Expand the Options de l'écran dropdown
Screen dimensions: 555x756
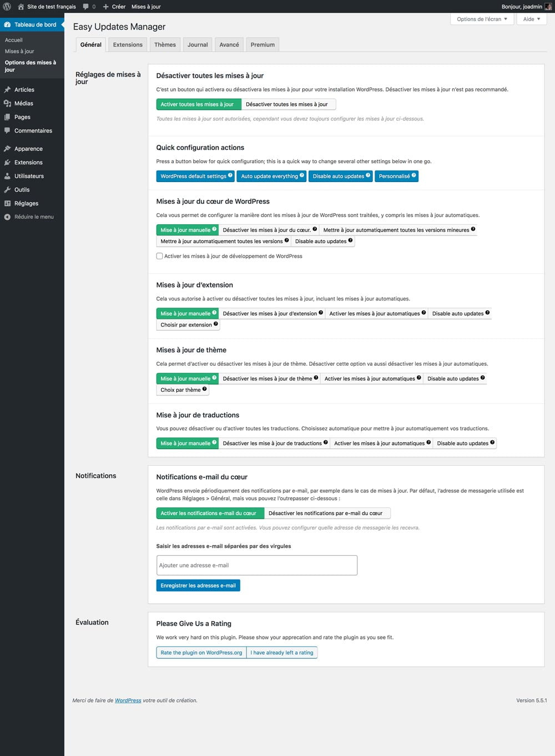click(x=482, y=19)
